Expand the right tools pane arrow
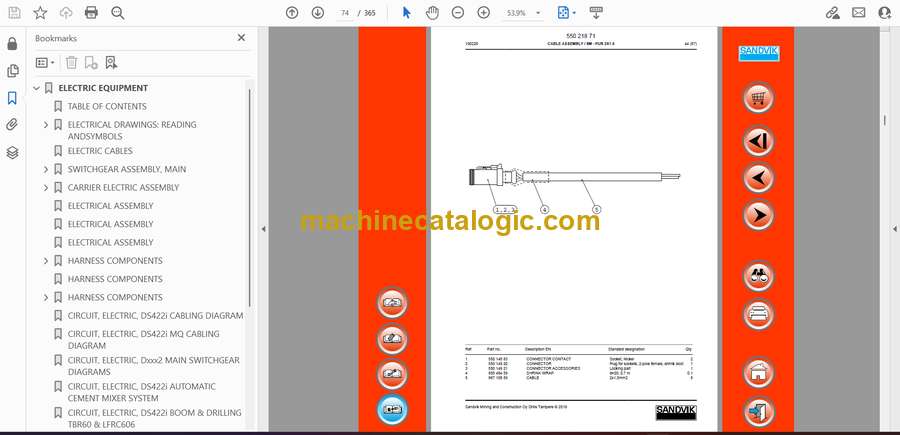 [894, 229]
